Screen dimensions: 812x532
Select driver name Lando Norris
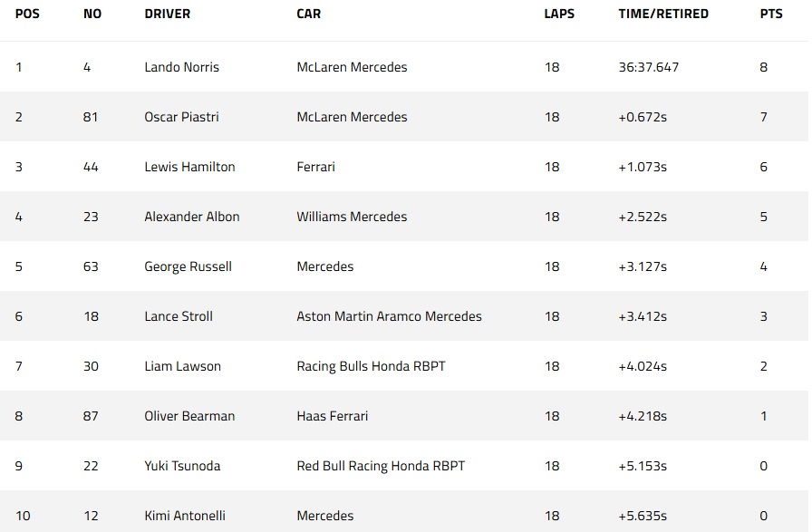(182, 67)
